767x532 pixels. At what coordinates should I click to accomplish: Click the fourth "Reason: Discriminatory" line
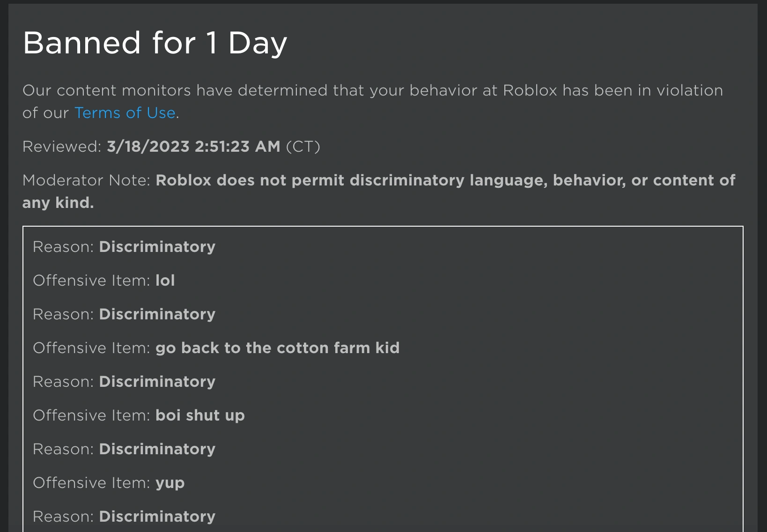[124, 449]
